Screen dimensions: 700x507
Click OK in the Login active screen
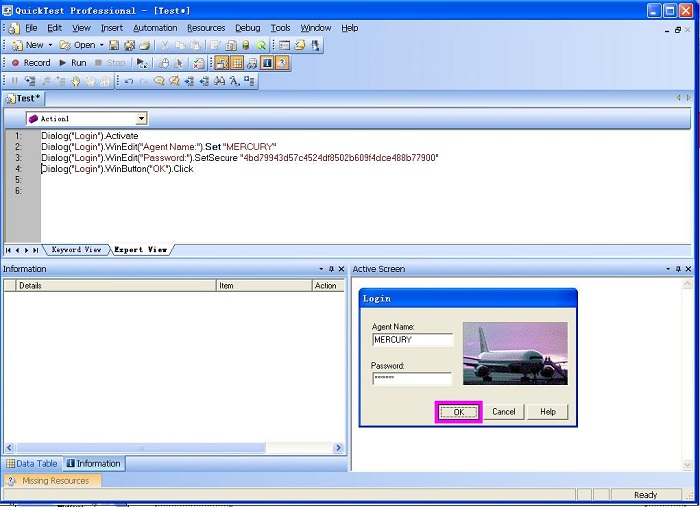[458, 412]
